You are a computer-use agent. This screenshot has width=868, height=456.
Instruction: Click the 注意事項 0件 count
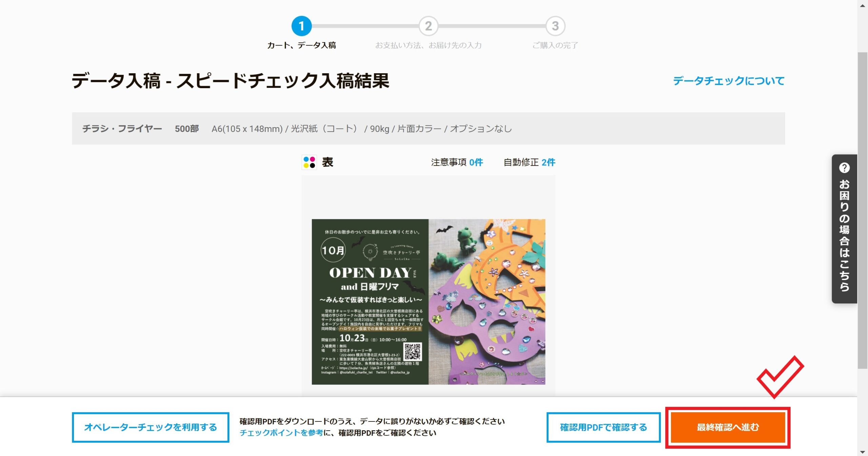coord(457,162)
